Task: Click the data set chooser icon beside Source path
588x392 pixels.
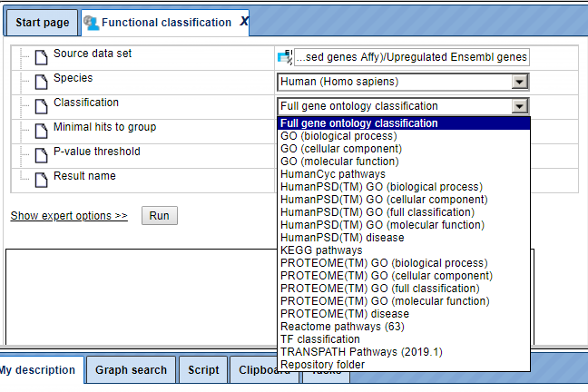Action: (x=285, y=57)
